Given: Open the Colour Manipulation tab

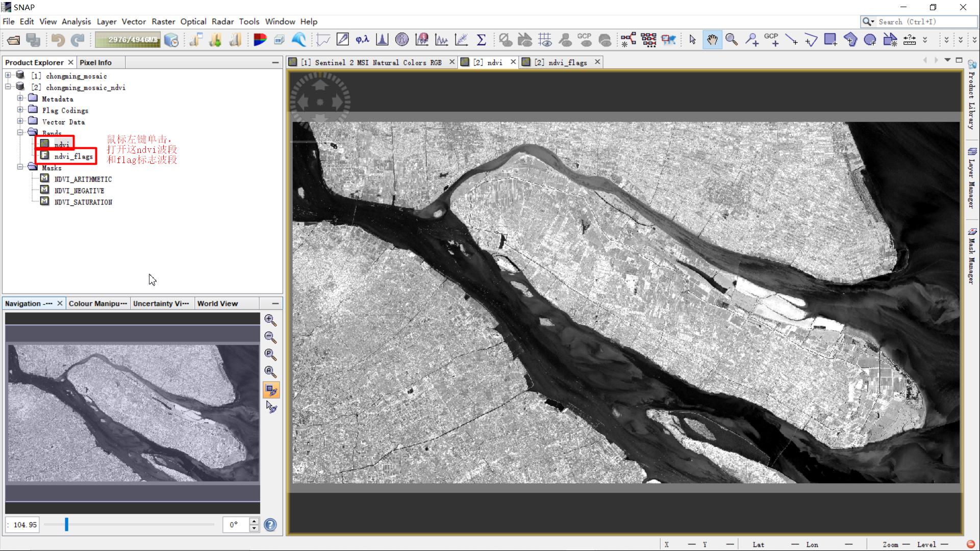Looking at the screenshot, I should tap(97, 304).
